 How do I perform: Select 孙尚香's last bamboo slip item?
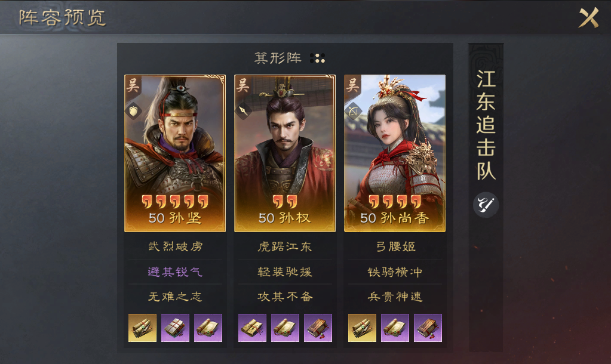(x=428, y=328)
